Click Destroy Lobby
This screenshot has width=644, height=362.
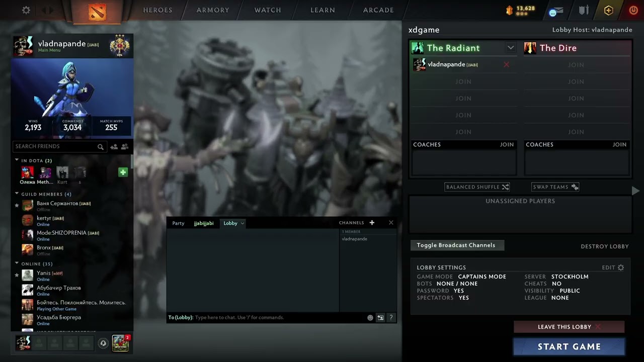(x=605, y=246)
